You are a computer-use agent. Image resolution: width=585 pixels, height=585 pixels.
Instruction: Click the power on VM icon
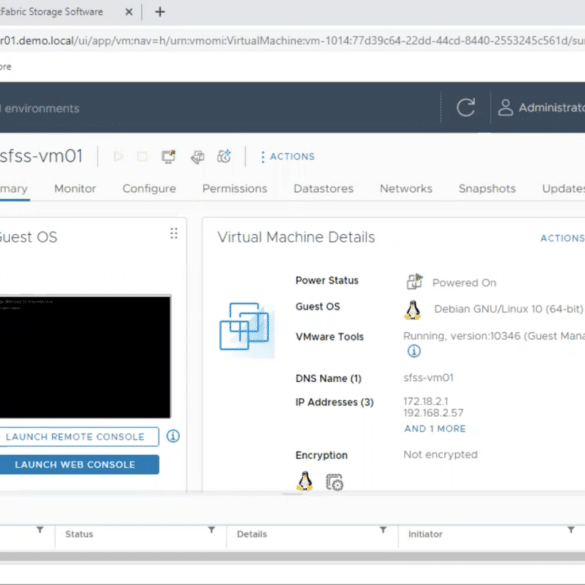(x=118, y=156)
